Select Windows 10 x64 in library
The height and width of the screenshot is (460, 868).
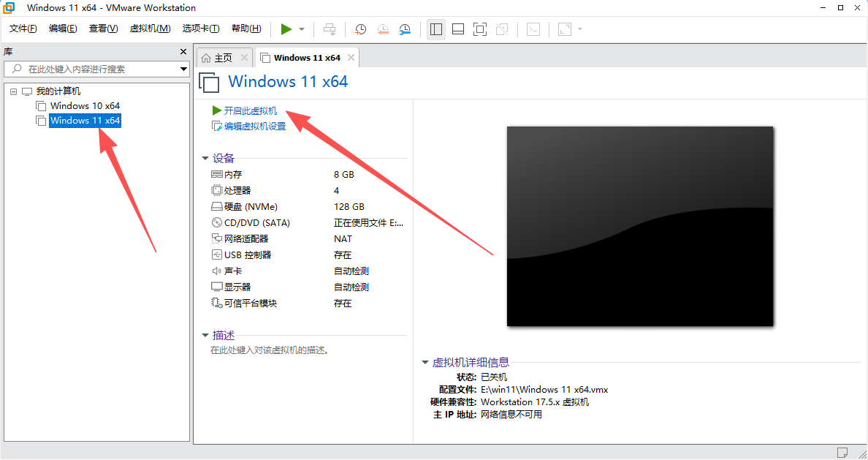[x=85, y=106]
